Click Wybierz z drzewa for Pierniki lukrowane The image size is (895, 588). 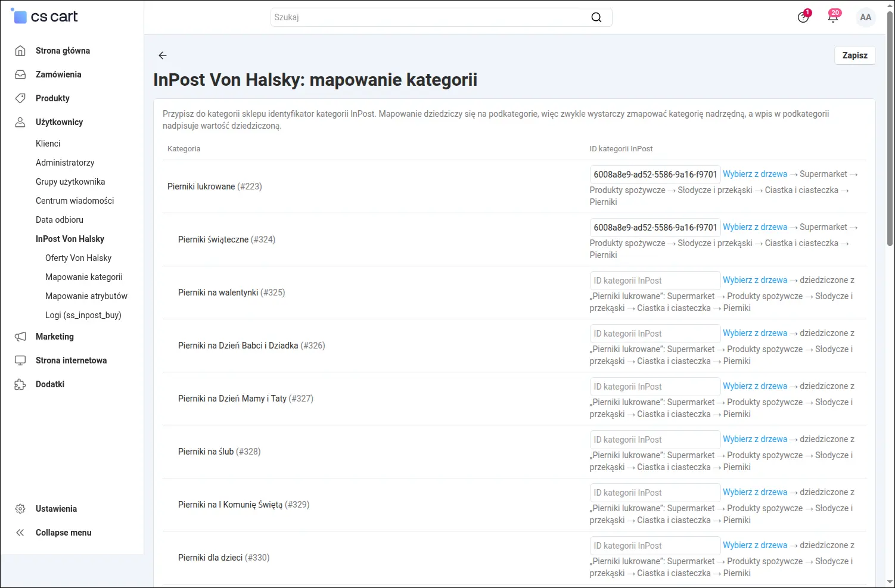755,174
